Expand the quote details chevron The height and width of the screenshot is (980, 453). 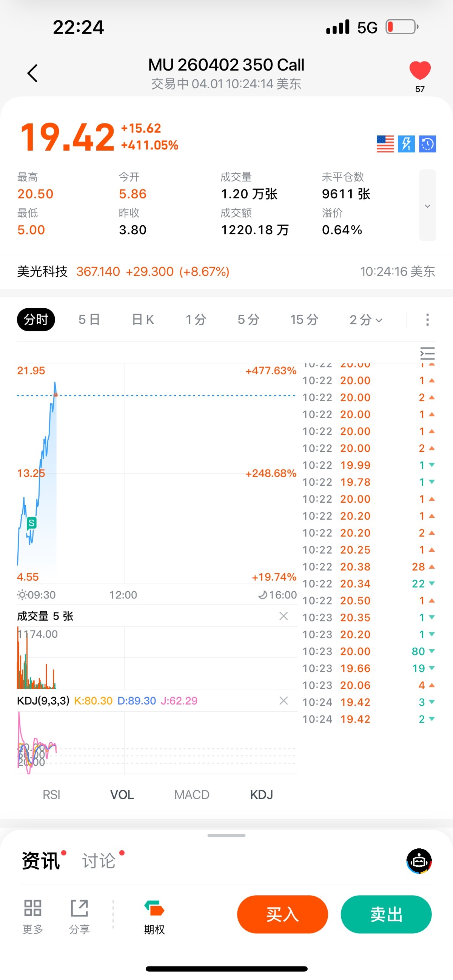[x=427, y=206]
